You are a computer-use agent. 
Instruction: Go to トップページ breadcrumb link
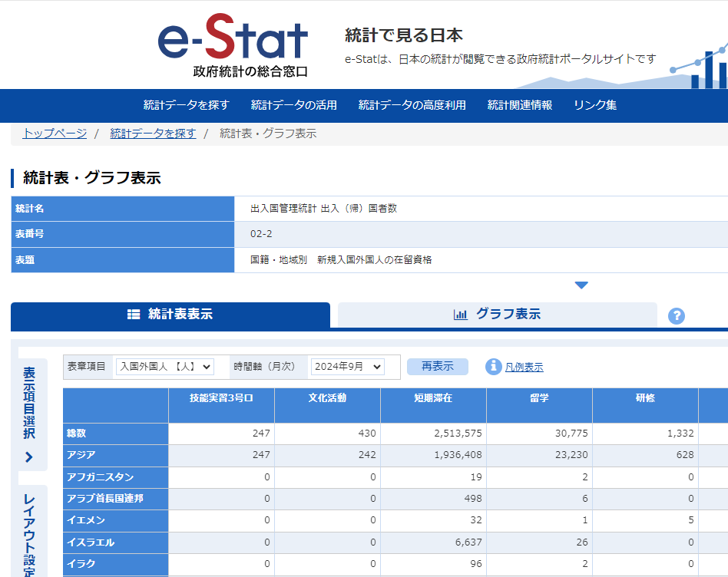pyautogui.click(x=55, y=134)
